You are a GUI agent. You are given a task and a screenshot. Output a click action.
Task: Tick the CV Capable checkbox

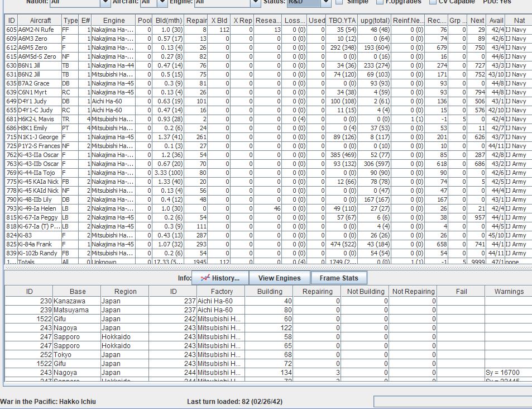click(433, 2)
